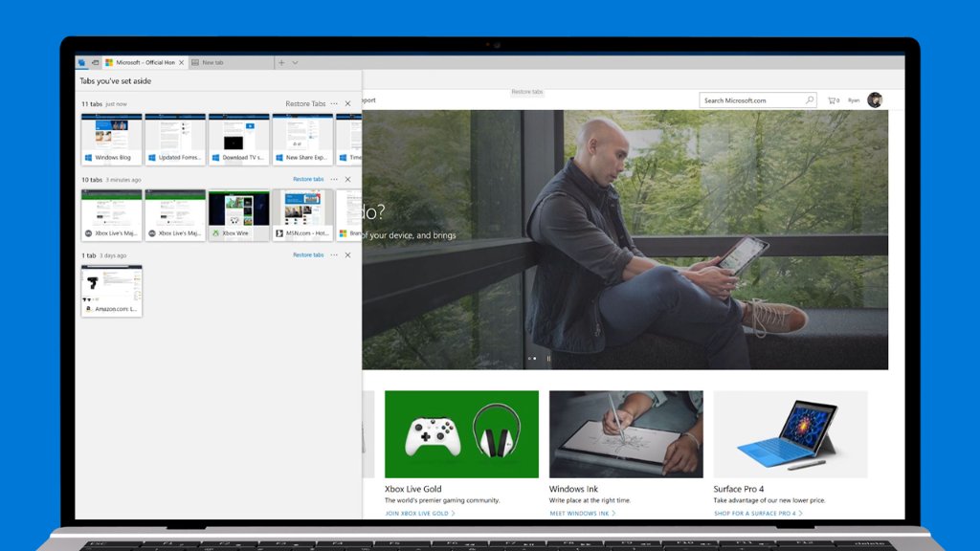Click the Windows Ink heading

click(574, 489)
